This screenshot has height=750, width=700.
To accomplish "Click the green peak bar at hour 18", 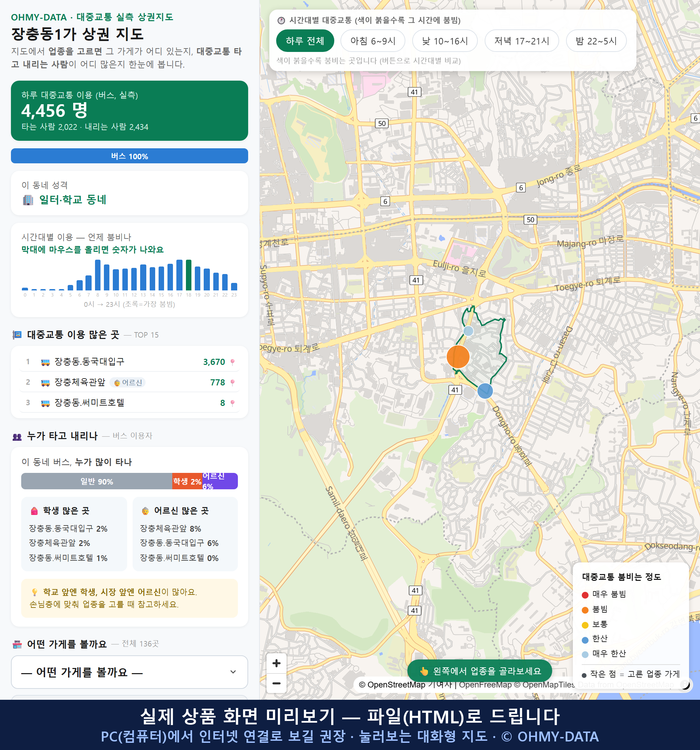I will [x=188, y=275].
